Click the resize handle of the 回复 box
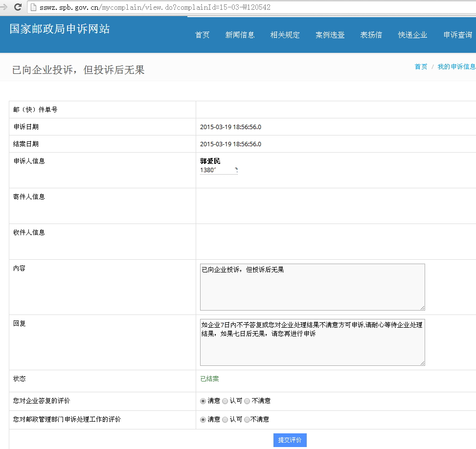Viewport: 476px width, 449px height. tap(422, 363)
